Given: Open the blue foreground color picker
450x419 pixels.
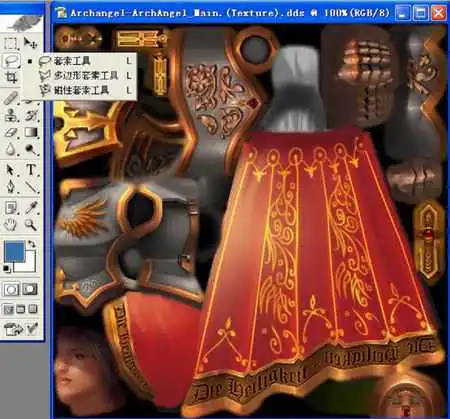Looking at the screenshot, I should [x=15, y=251].
